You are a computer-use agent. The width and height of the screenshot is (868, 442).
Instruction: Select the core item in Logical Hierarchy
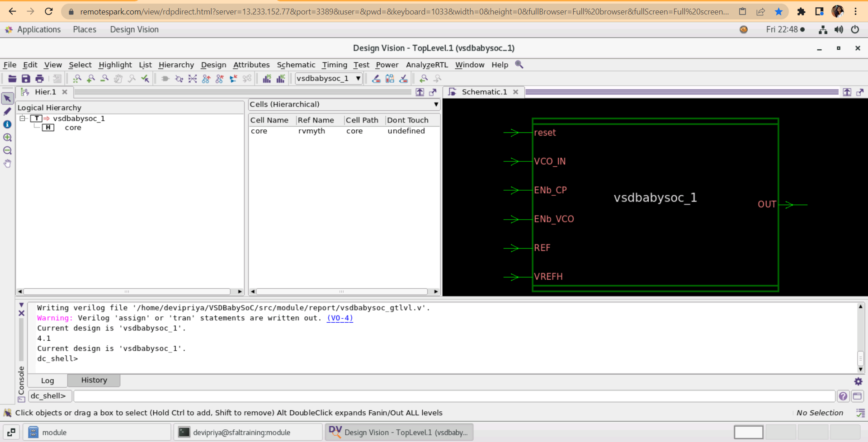(73, 127)
